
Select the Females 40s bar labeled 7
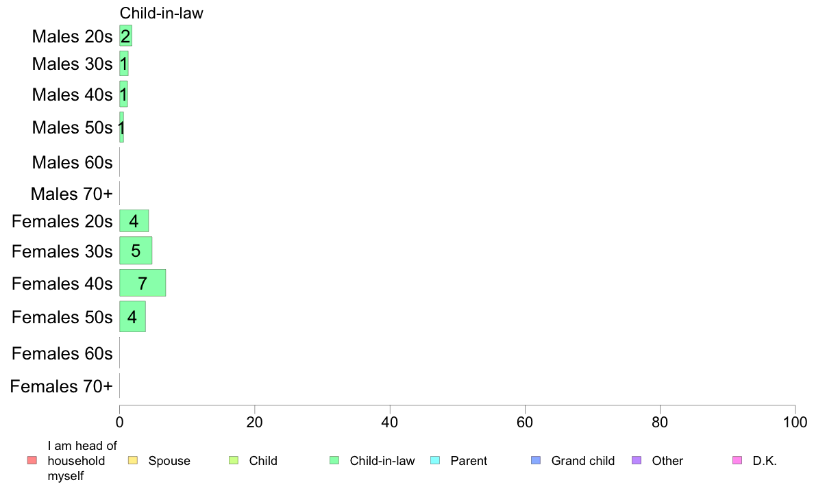[x=143, y=283]
